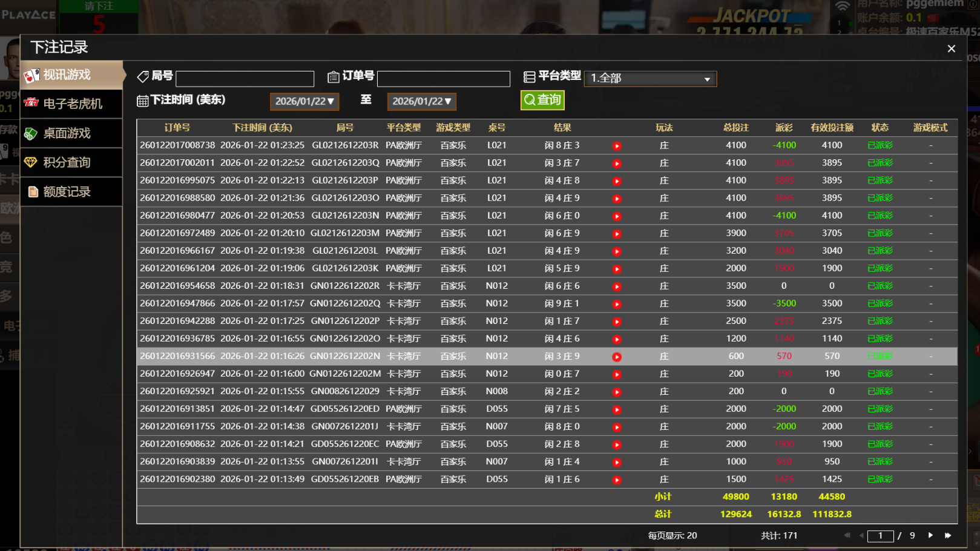Click the page number input box
The height and width of the screenshot is (551, 980).
coord(880,536)
